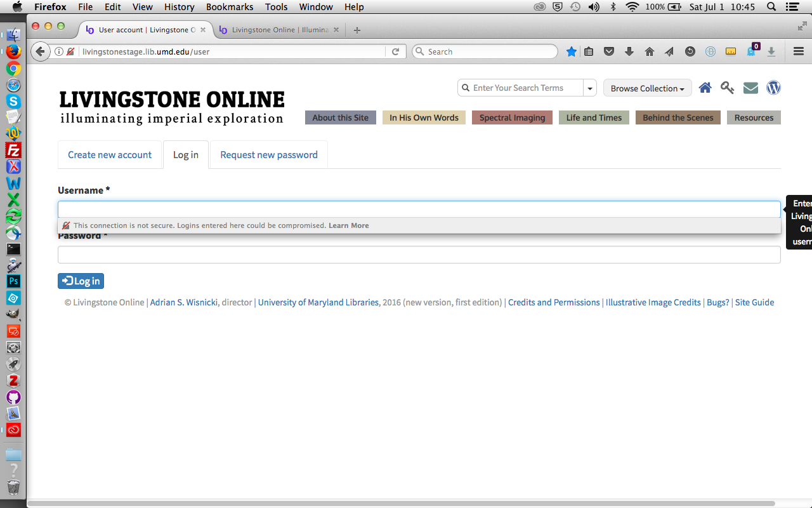
Task: Open Creative Cloud from the dock
Action: (13, 430)
